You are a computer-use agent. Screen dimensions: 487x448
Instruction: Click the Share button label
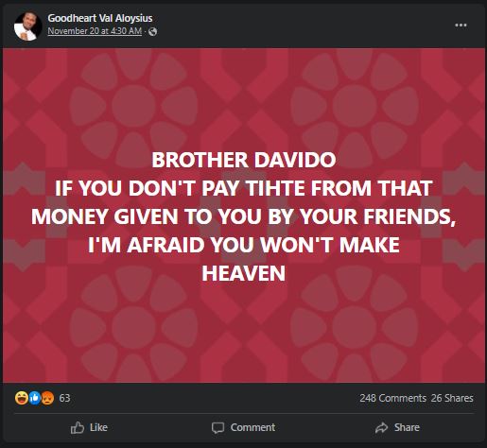407,427
